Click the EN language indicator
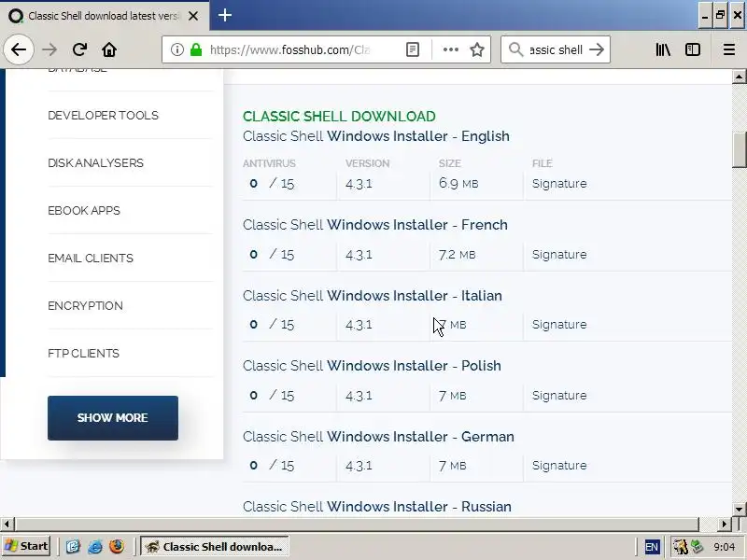 (x=652, y=547)
